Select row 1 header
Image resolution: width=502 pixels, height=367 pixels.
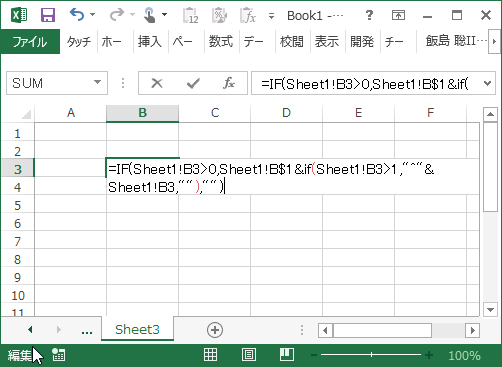click(17, 134)
